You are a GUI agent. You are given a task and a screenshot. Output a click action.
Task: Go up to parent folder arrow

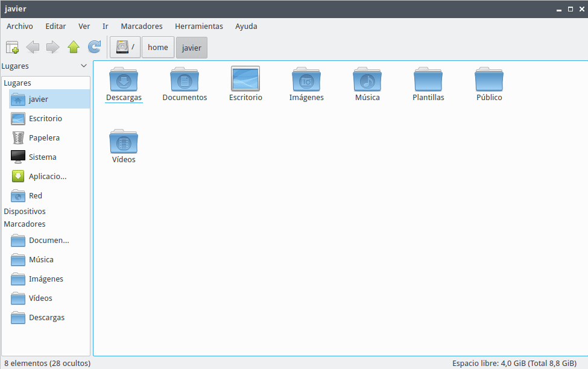pyautogui.click(x=74, y=47)
